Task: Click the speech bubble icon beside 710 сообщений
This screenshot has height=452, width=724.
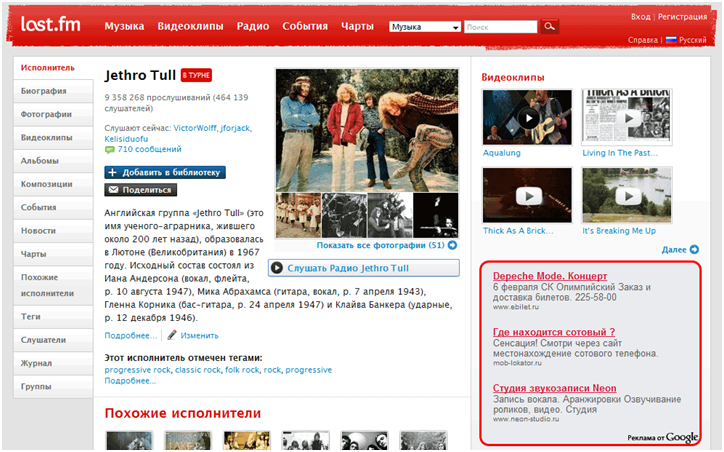Action: click(109, 150)
